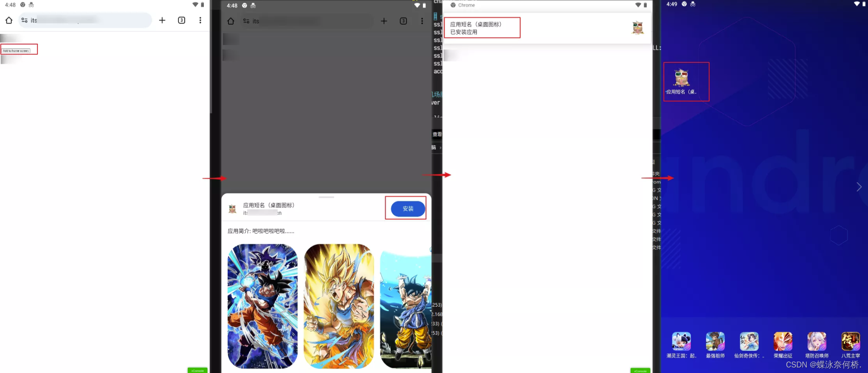Screen dimensions: 868x373
Task: Launch the 仙剑奇侠传 game app
Action: pyautogui.click(x=749, y=345)
